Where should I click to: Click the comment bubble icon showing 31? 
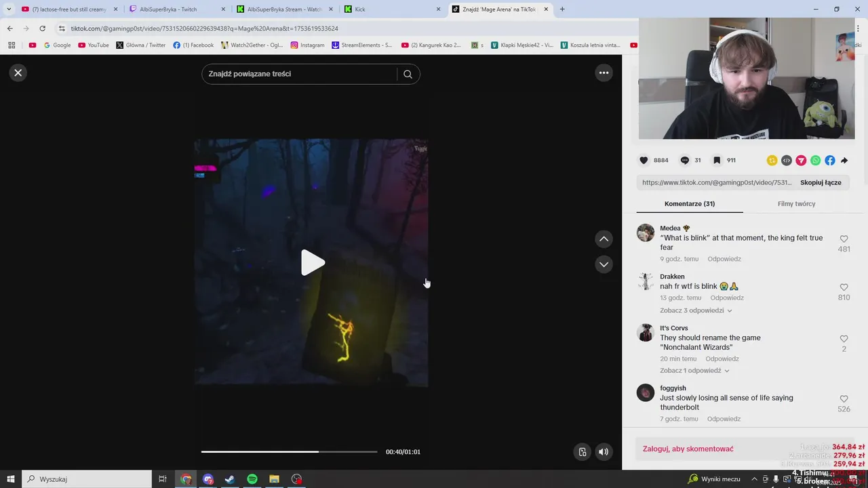pos(684,161)
